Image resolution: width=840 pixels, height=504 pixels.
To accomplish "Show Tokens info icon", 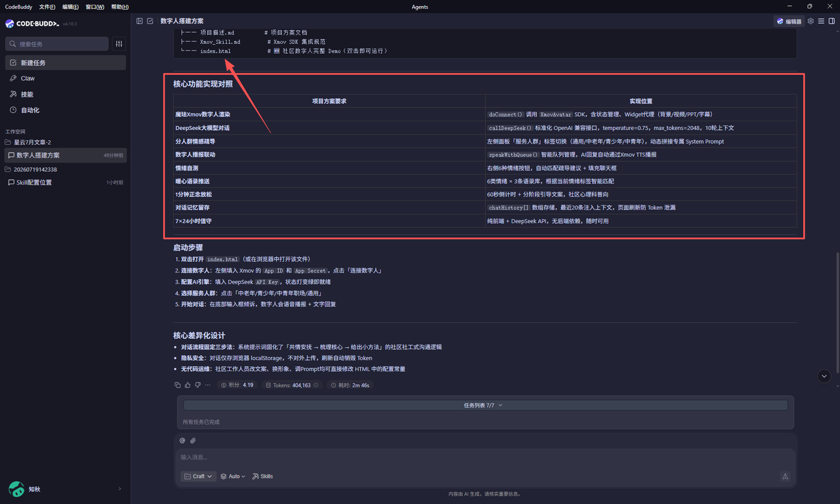I will 316,385.
